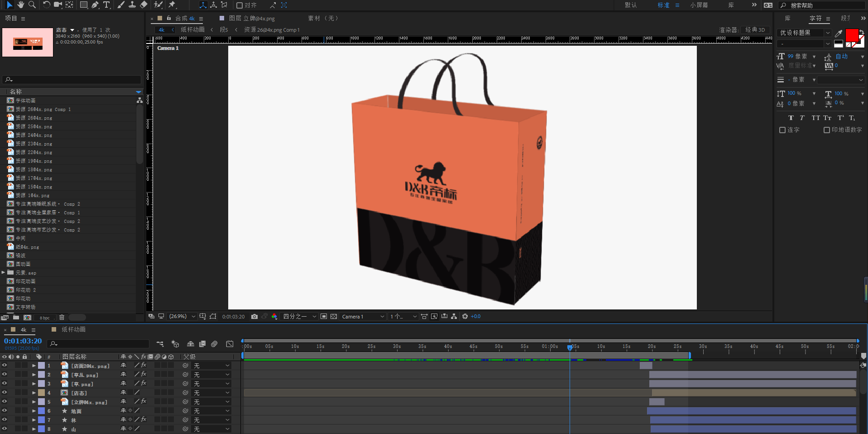Screen dimensions: 868x434
Task: Hide layer 8 山 with its eye
Action: pyautogui.click(x=5, y=429)
